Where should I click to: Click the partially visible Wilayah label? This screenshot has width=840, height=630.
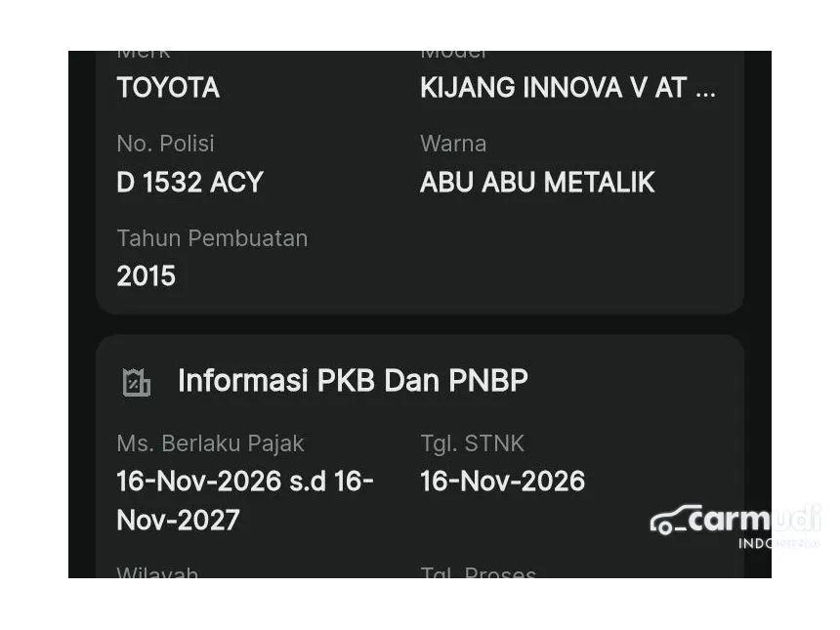(157, 572)
